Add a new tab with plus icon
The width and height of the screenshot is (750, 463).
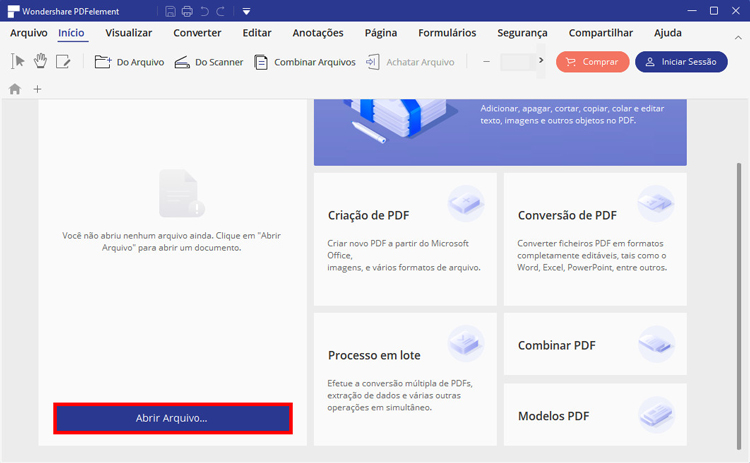[37, 89]
